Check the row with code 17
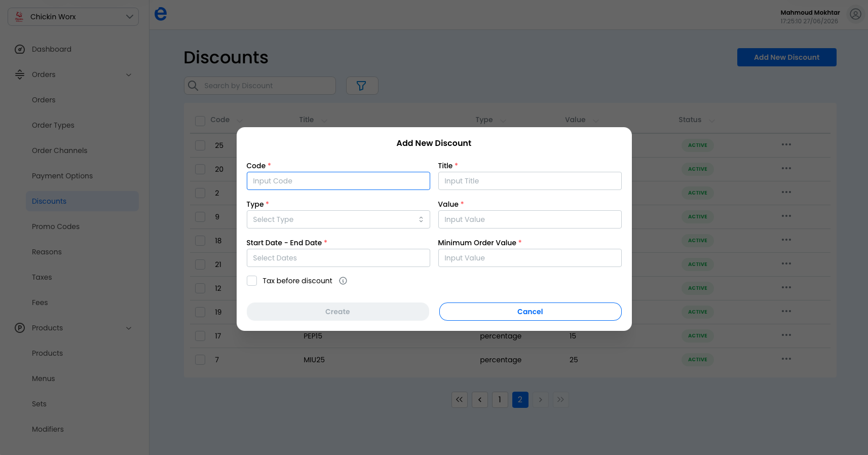 coord(200,336)
